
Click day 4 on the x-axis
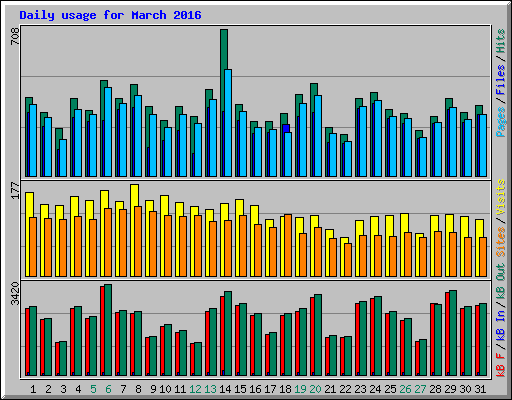78,389
